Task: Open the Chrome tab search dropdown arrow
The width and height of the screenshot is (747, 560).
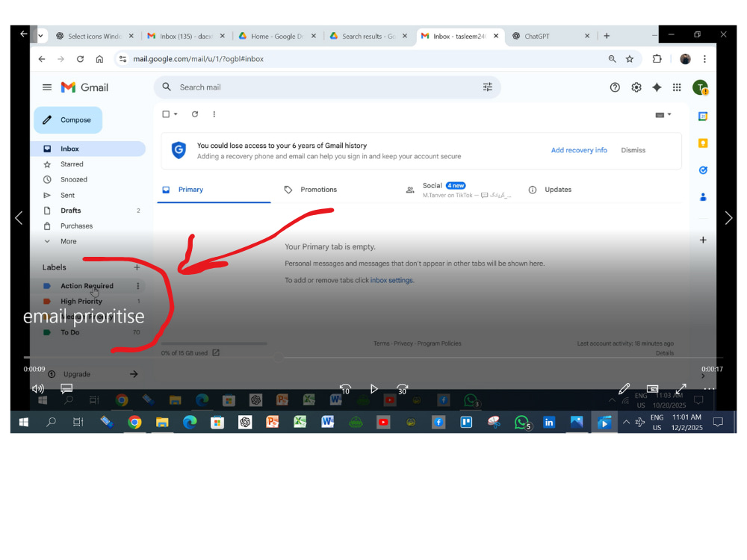Action: pyautogui.click(x=41, y=36)
